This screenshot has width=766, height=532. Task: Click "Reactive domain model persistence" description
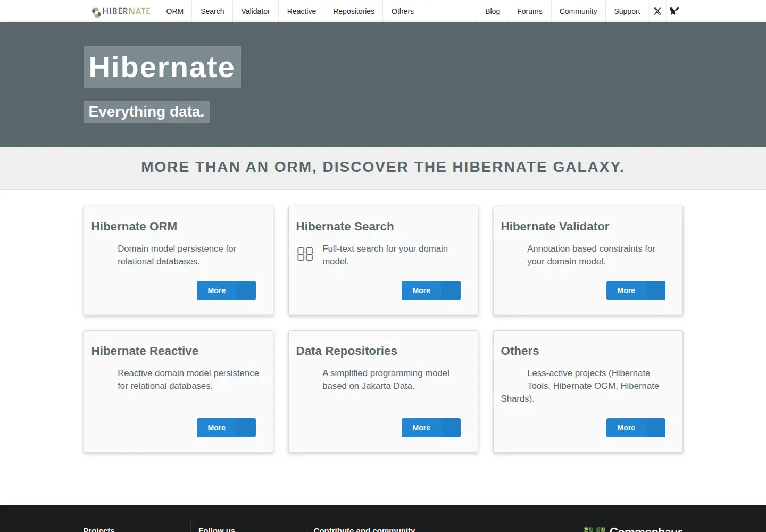pos(188,379)
